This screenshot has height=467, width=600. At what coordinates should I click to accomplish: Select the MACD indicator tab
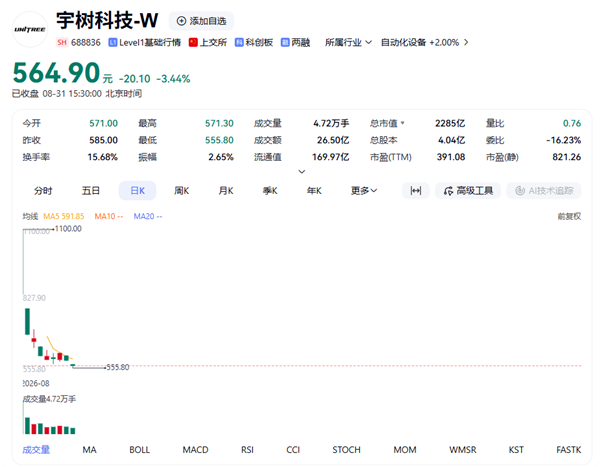(196, 450)
